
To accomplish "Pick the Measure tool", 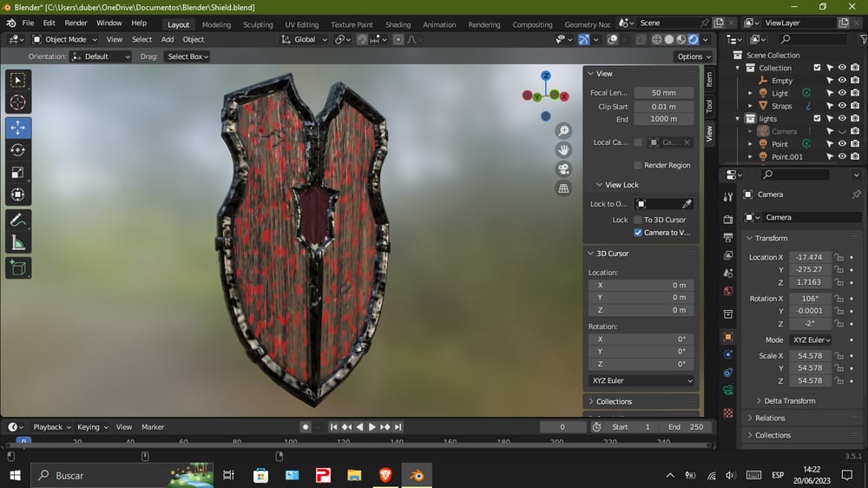I will tap(17, 242).
